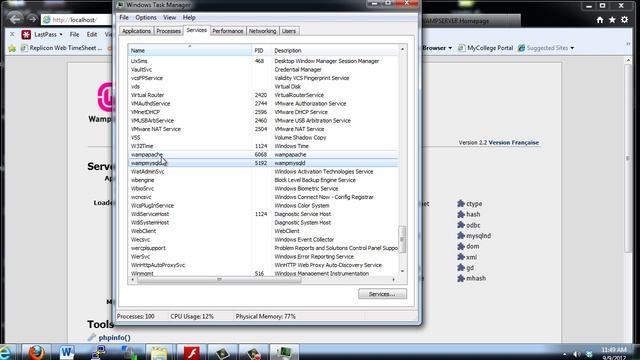Viewport: 640px width, 360px height.
Task: Click the wrench icon beside phpinfo()
Action: coord(91,337)
